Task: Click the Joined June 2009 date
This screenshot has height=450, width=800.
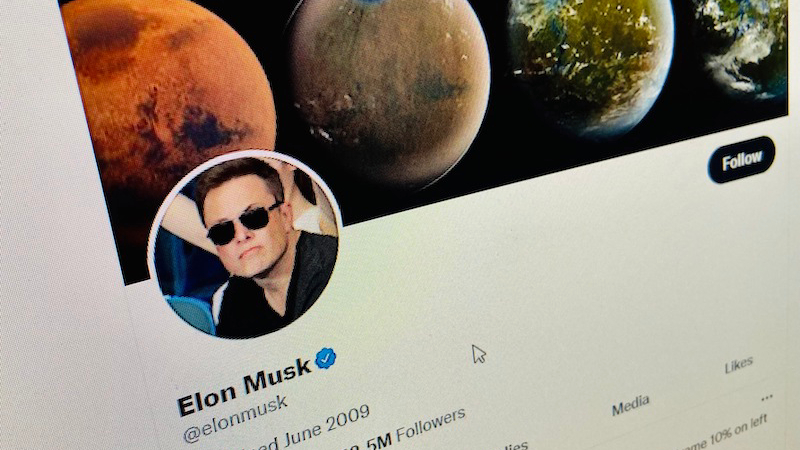Action: (x=315, y=430)
